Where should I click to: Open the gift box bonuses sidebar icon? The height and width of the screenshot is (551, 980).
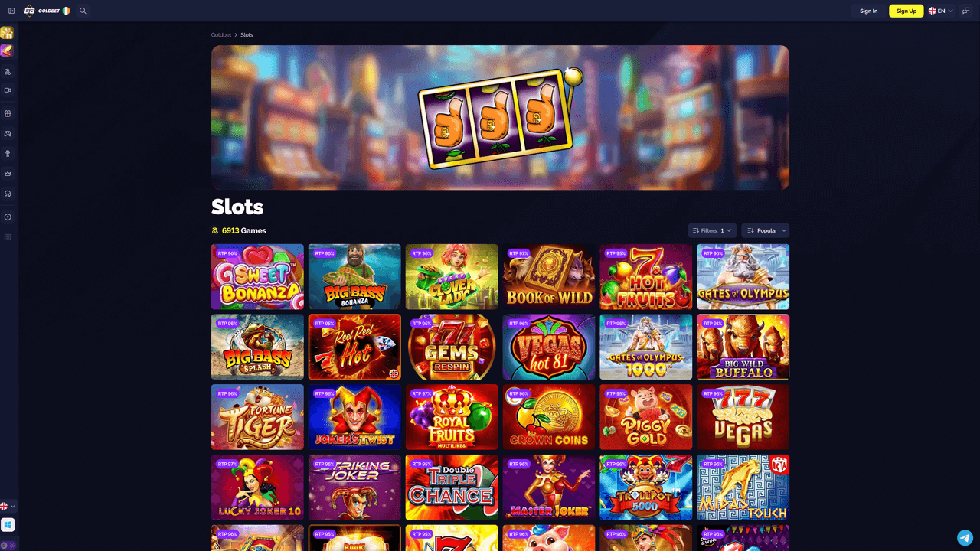[x=8, y=113]
